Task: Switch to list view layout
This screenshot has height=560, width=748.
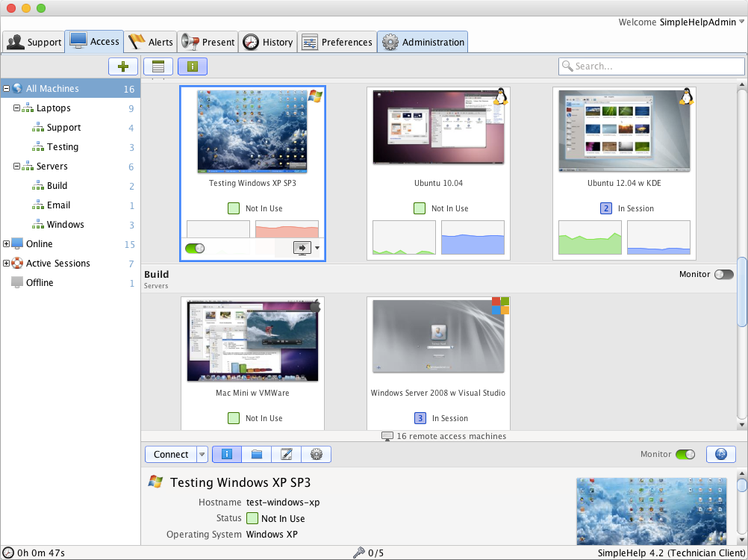Action: [158, 66]
